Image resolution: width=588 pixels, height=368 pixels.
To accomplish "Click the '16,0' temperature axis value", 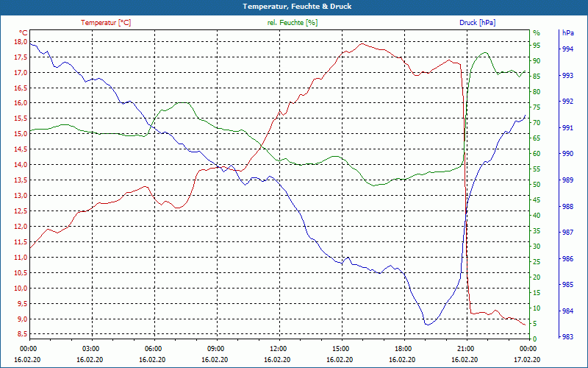I will coord(21,103).
